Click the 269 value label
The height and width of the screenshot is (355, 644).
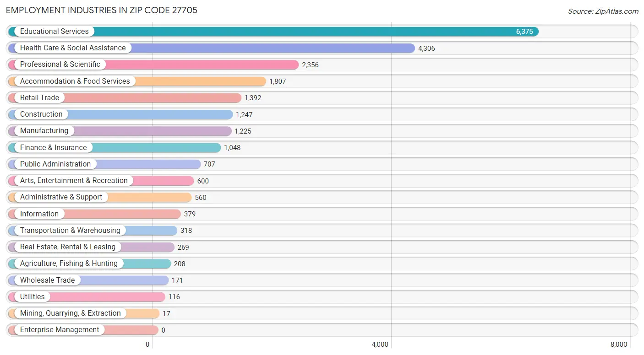click(183, 247)
